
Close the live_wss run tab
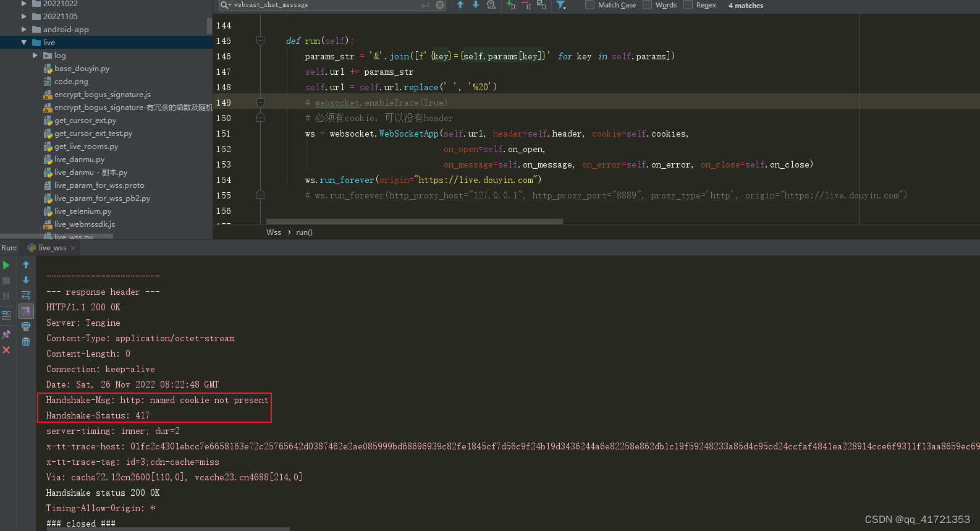click(73, 248)
